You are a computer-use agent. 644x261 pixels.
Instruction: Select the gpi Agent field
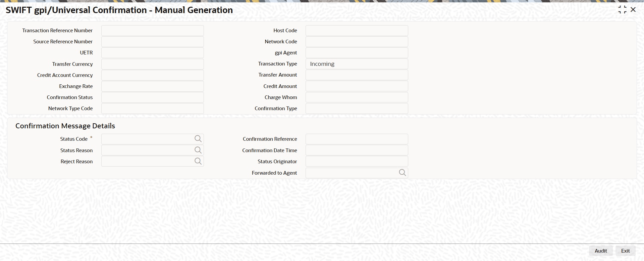[357, 53]
